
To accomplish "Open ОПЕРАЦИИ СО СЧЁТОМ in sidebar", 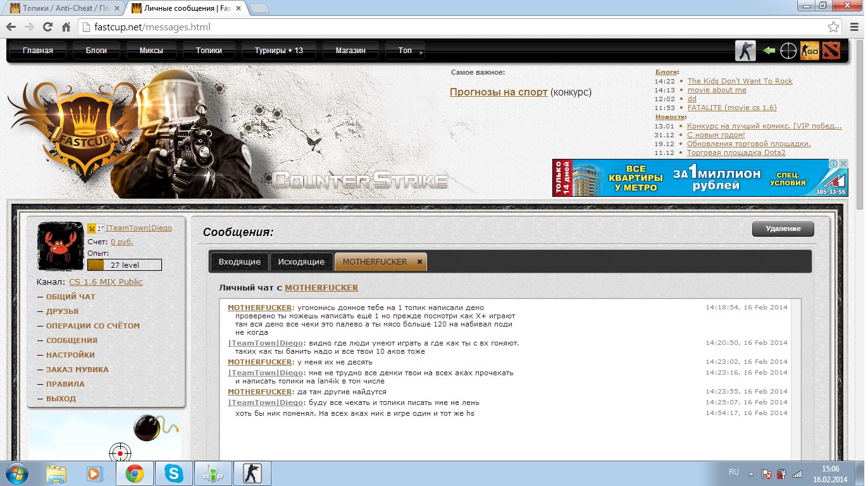I will (93, 326).
